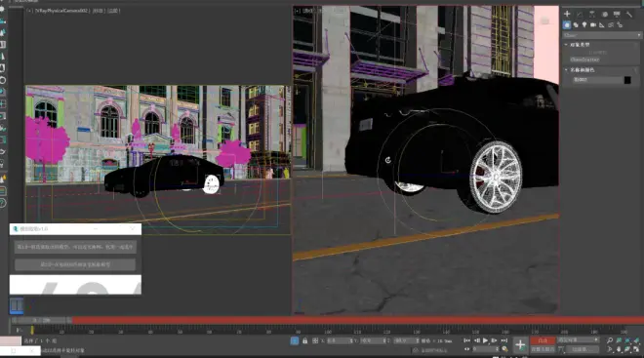Screen dimensions: 644x358
Task: Click the object name field
Action: [x=597, y=80]
